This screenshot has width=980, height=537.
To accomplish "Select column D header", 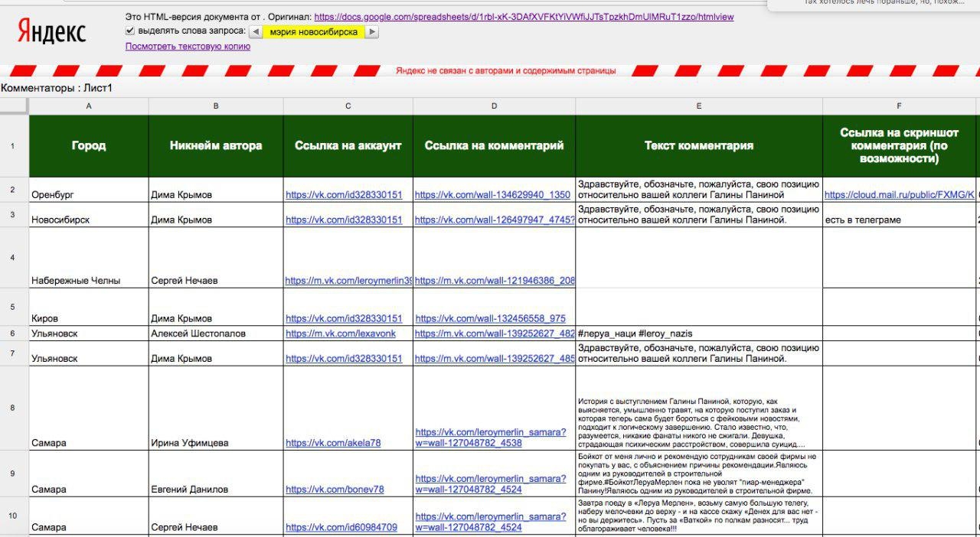I will coord(494,106).
